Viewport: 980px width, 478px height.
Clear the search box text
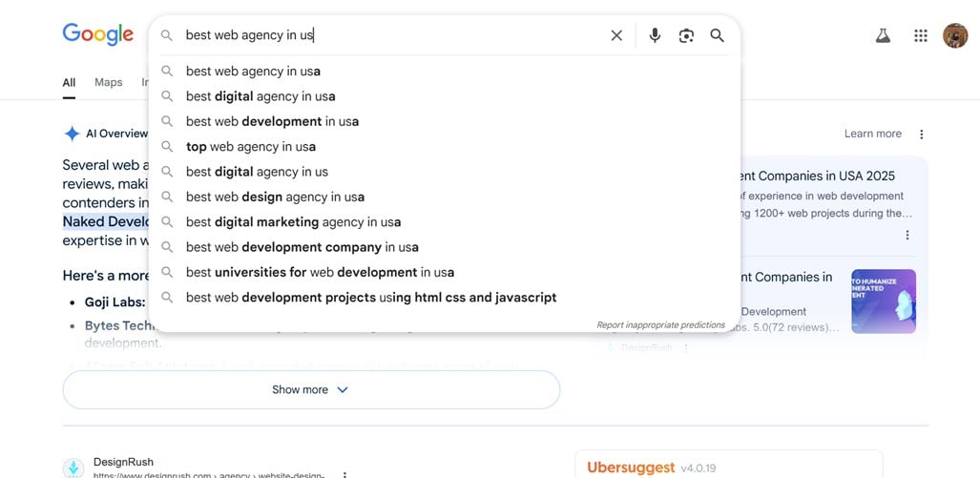(616, 35)
